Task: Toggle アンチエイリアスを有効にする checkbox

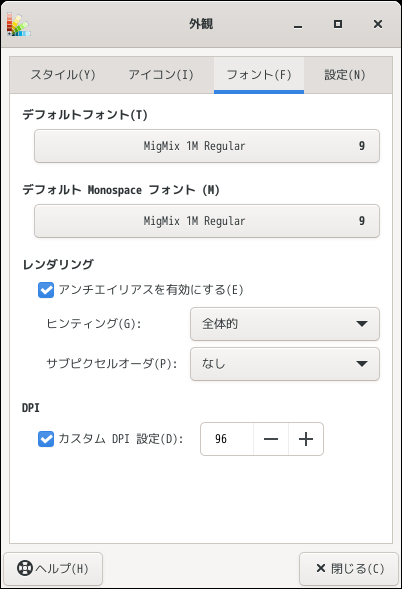Action: click(x=46, y=290)
